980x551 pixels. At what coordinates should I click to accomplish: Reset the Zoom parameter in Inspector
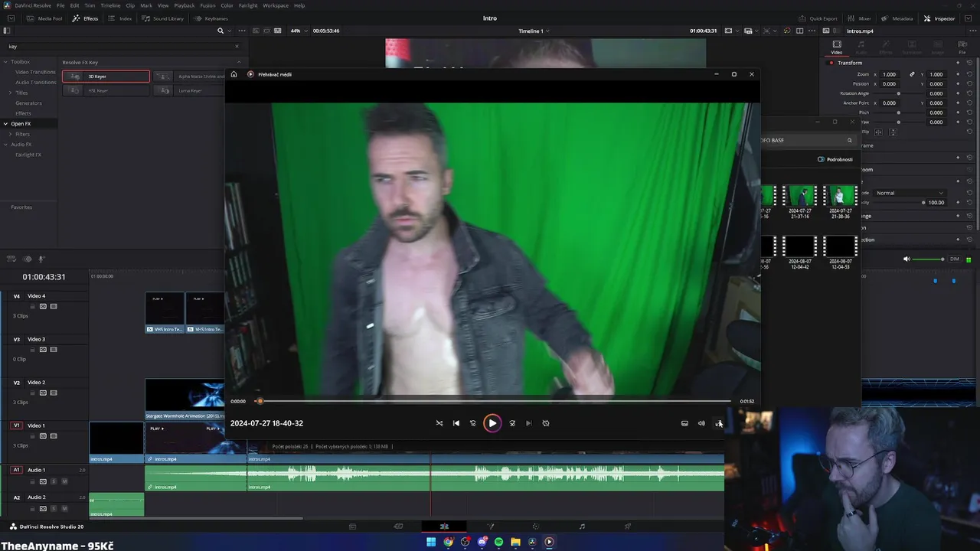[x=969, y=74]
